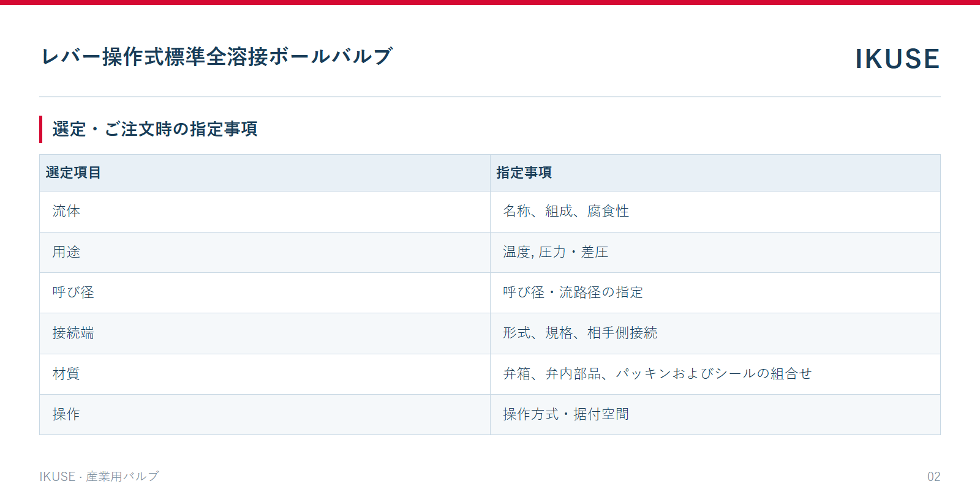Screen dimensions: 980x503
Task: Select the 呼び径 row label
Action: click(x=73, y=292)
